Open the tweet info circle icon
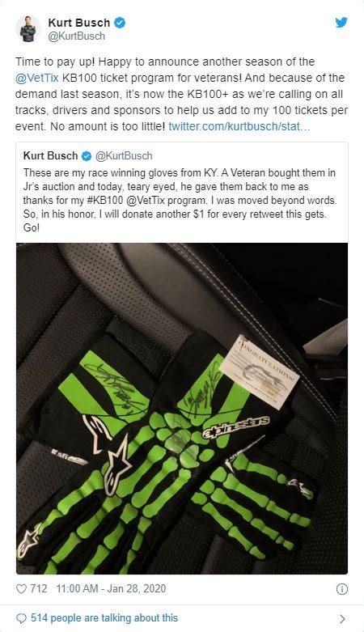Viewport: 364px width, 632px height. click(x=342, y=589)
